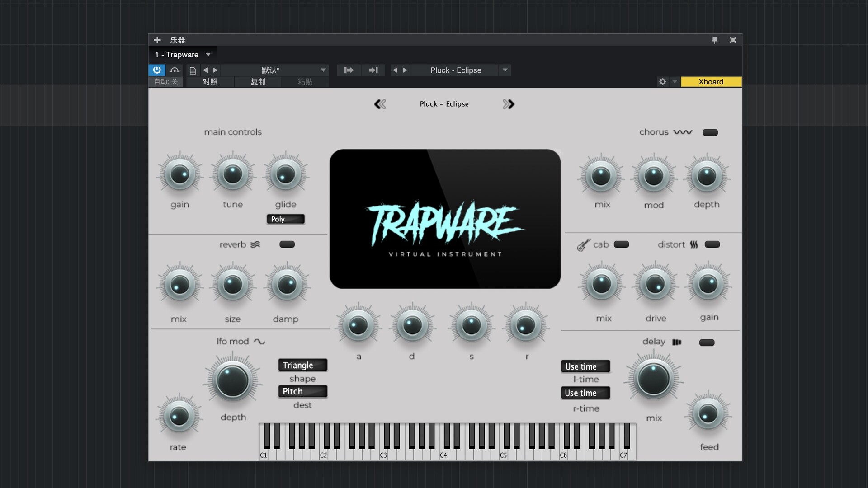This screenshot has width=868, height=488.
Task: Toggle the plugin power bypass button
Action: click(156, 70)
